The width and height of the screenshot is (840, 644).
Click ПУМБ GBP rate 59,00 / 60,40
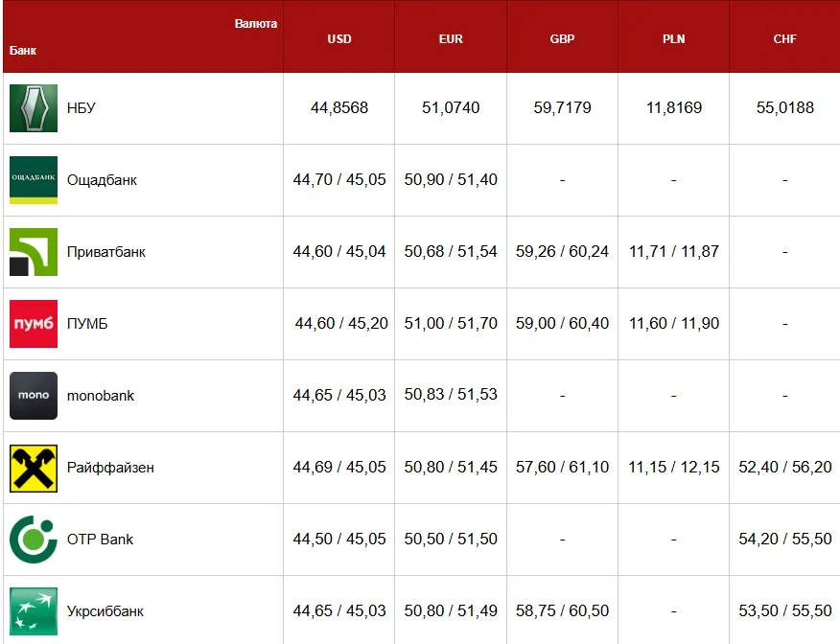click(x=562, y=323)
